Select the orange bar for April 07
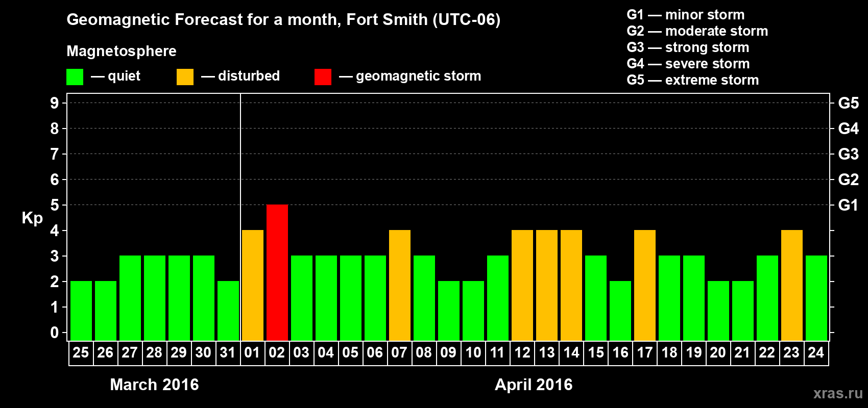 [400, 285]
